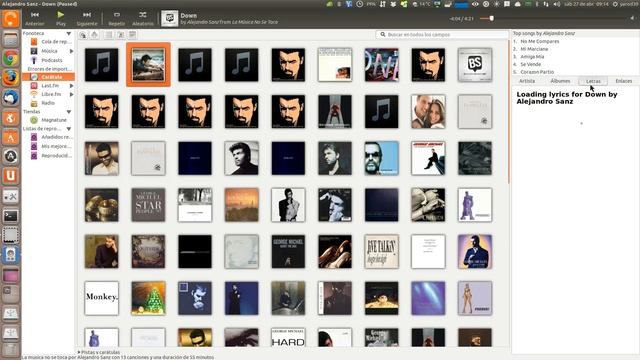640x360 pixels.
Task: Select Música in the sidebar
Action: point(49,51)
